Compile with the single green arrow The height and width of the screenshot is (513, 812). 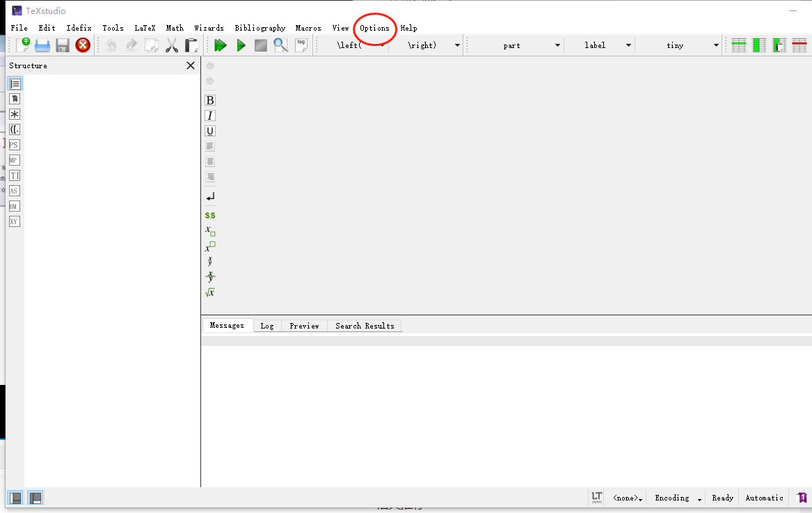tap(241, 46)
